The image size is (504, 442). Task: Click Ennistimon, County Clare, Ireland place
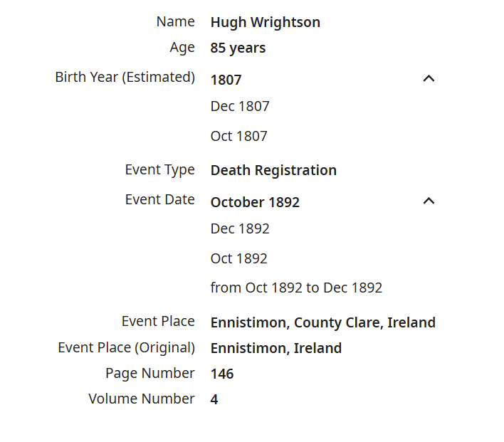[322, 322]
